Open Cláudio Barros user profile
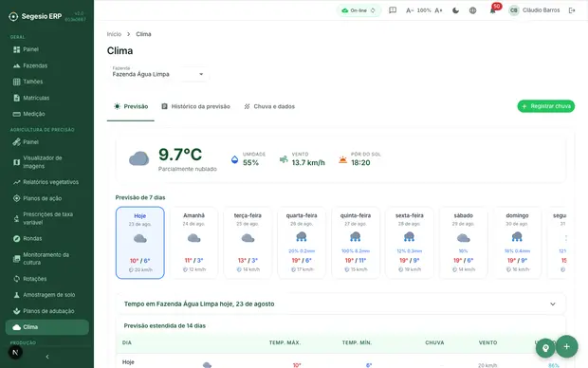This screenshot has height=368, width=588. point(534,10)
